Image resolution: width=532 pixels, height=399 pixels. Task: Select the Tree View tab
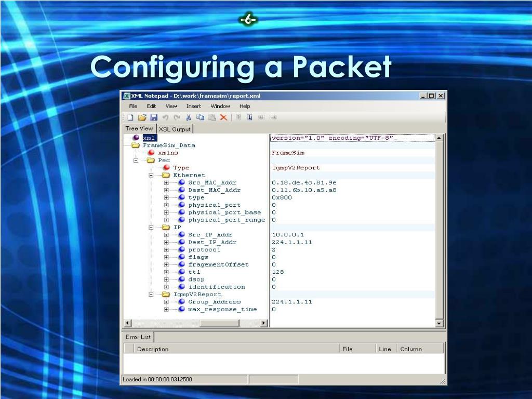(139, 128)
